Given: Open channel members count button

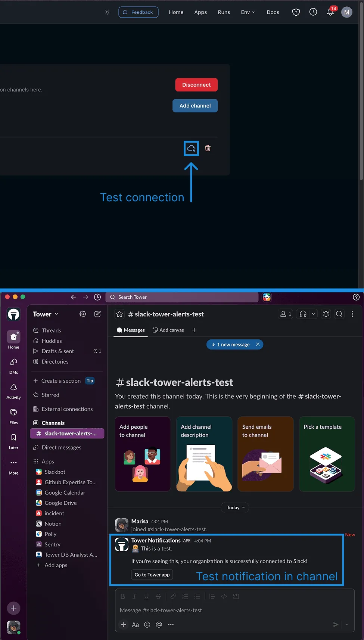Looking at the screenshot, I should click(x=286, y=314).
